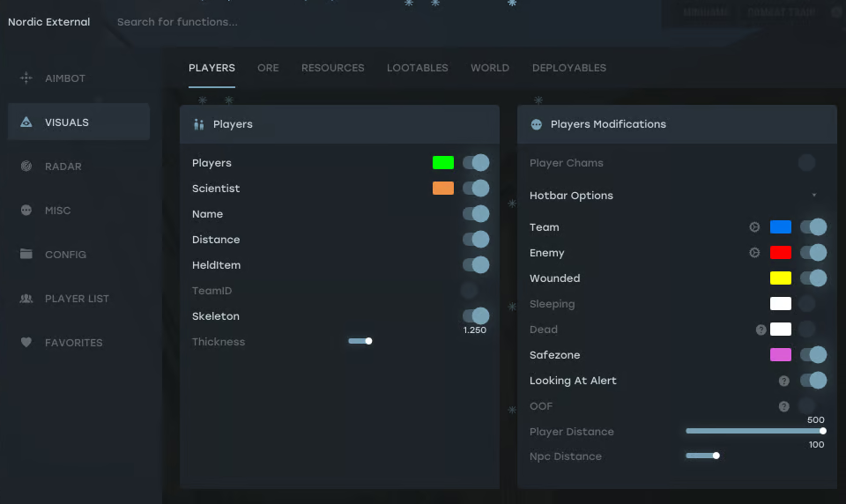The width and height of the screenshot is (846, 504).
Task: Disable the Scientist toggle
Action: [x=476, y=189]
